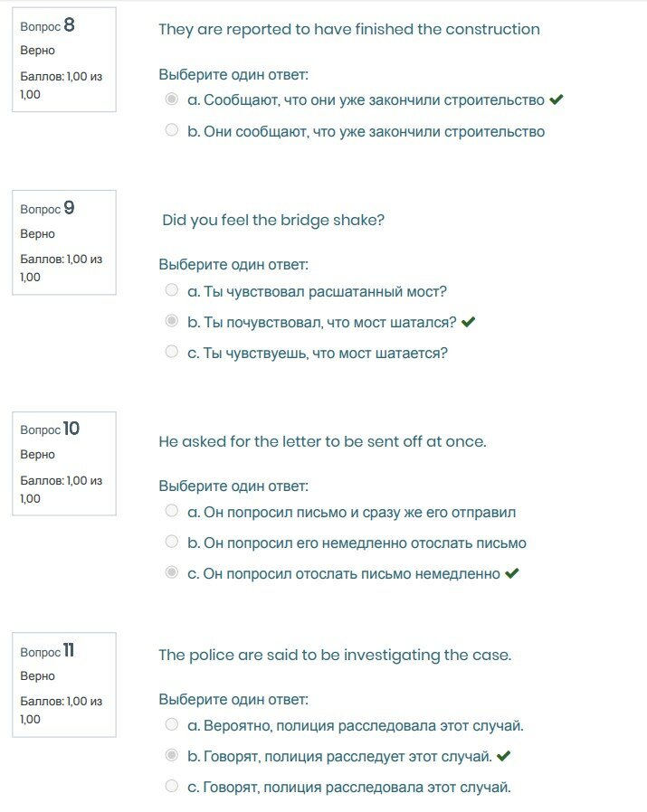Choose "Ты чувствовал расшатанный мост?" radio button

172,290
